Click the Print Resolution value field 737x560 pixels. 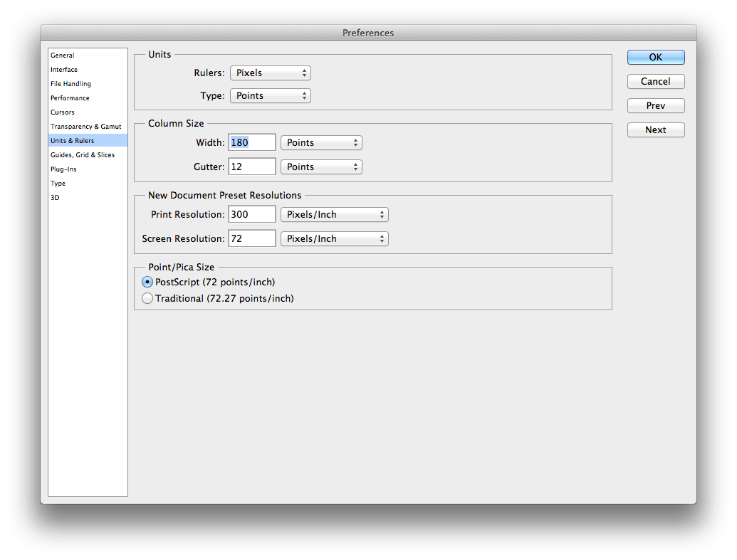(x=252, y=215)
